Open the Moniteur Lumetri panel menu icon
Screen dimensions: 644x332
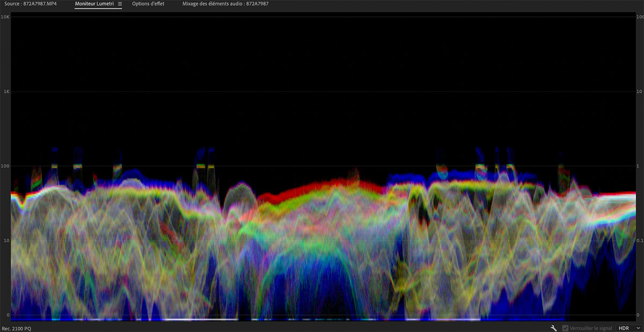tap(120, 4)
